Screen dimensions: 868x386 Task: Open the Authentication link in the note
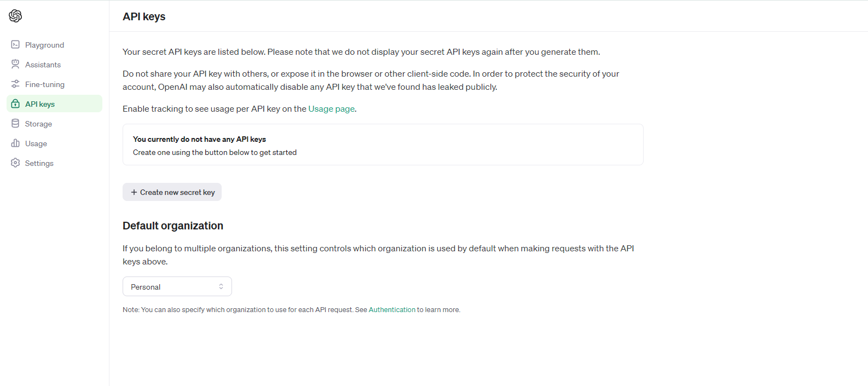(x=392, y=310)
